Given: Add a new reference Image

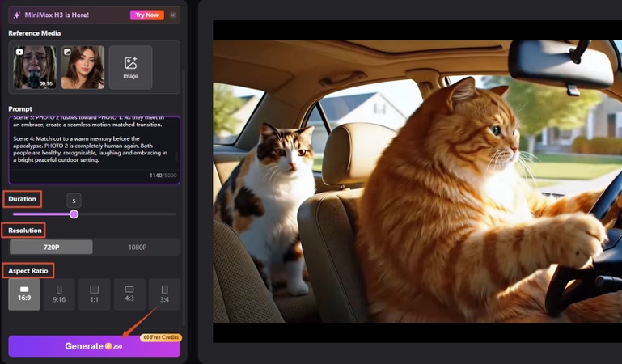Looking at the screenshot, I should coord(130,67).
